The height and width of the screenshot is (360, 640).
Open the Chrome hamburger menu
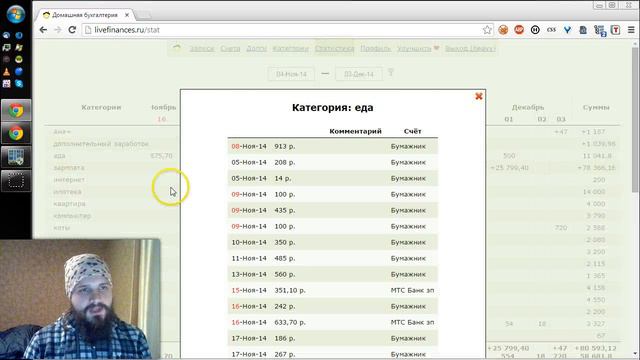[x=631, y=30]
